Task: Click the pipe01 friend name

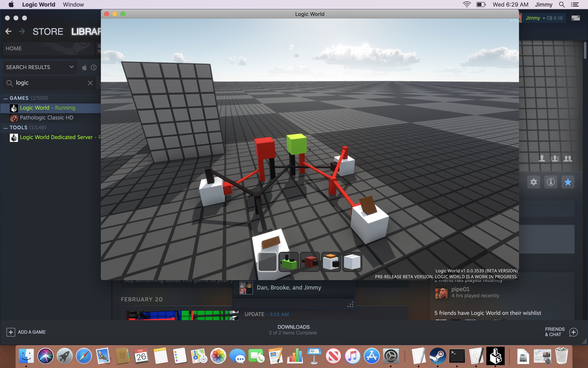Action: [460, 289]
